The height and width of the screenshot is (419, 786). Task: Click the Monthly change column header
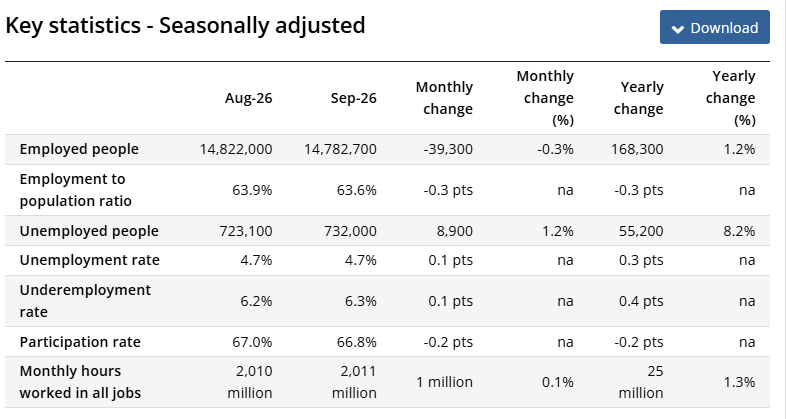click(x=444, y=98)
